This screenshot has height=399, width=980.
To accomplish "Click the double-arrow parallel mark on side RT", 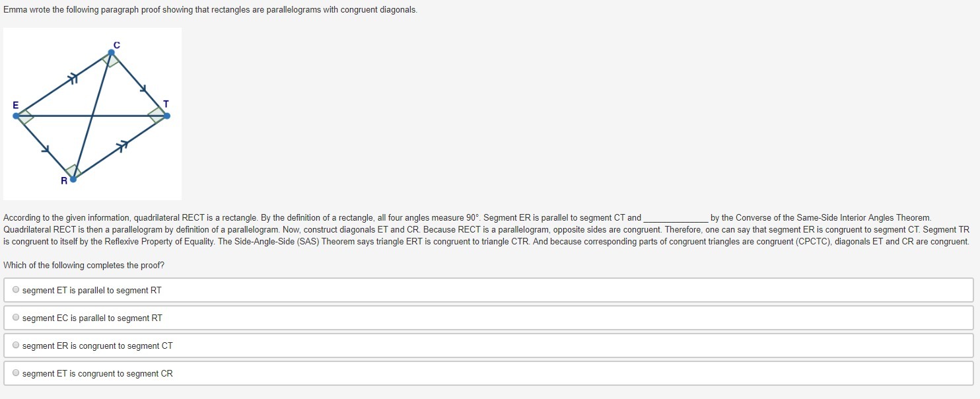I will [122, 146].
